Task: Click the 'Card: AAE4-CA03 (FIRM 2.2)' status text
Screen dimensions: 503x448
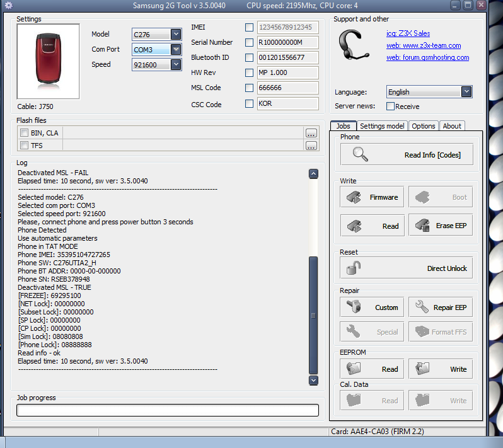Action: coord(378,432)
